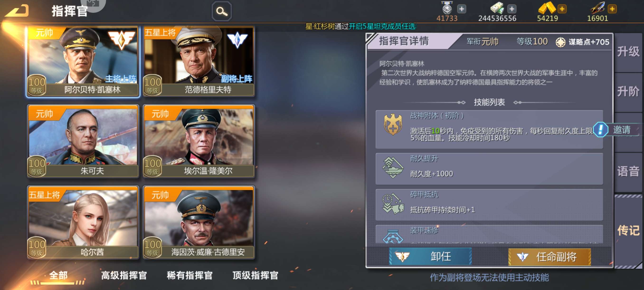The width and height of the screenshot is (644, 290).
Task: Tap the back arrow icon
Action: point(17,11)
